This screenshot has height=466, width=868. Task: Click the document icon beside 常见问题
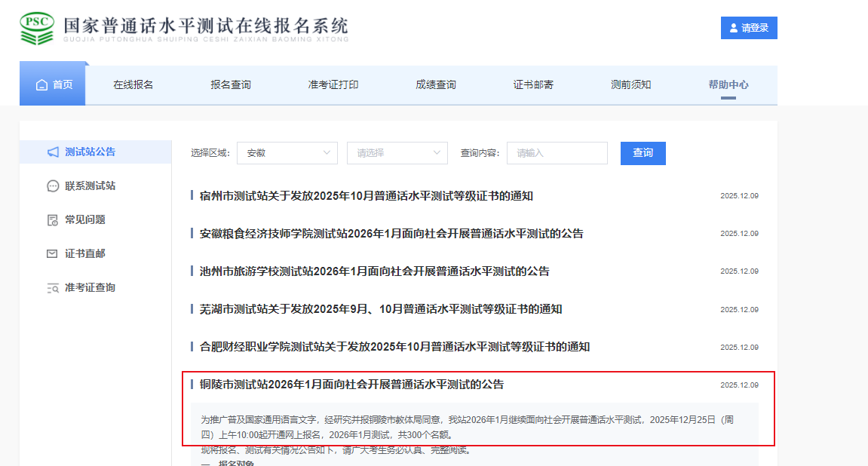(x=53, y=220)
